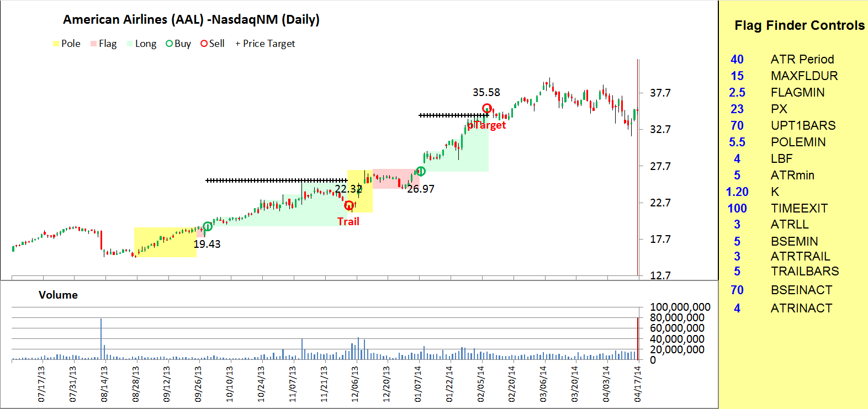Click the ATRTRAIL label
This screenshot has height=409, width=868.
click(x=801, y=256)
